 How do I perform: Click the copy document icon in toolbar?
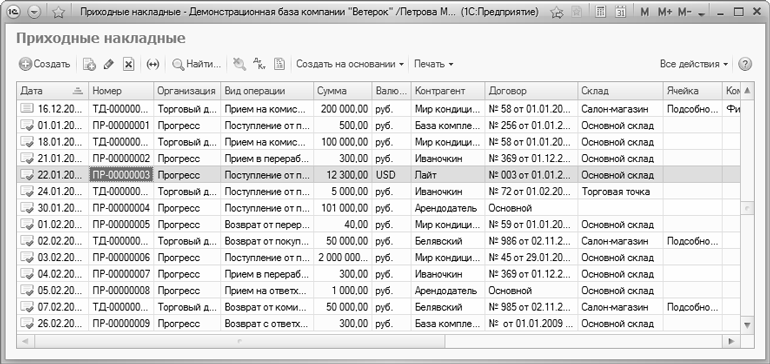point(89,64)
